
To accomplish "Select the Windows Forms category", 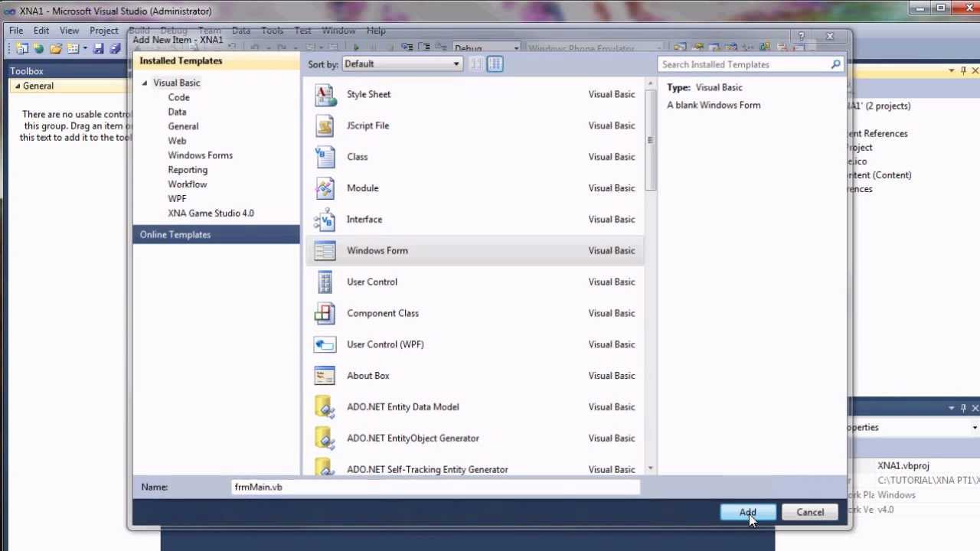I will [200, 155].
